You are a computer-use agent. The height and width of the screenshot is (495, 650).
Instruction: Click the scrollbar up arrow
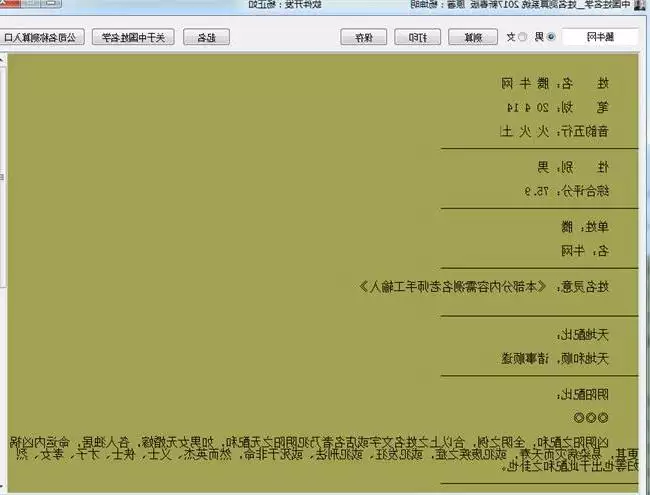tap(2, 60)
